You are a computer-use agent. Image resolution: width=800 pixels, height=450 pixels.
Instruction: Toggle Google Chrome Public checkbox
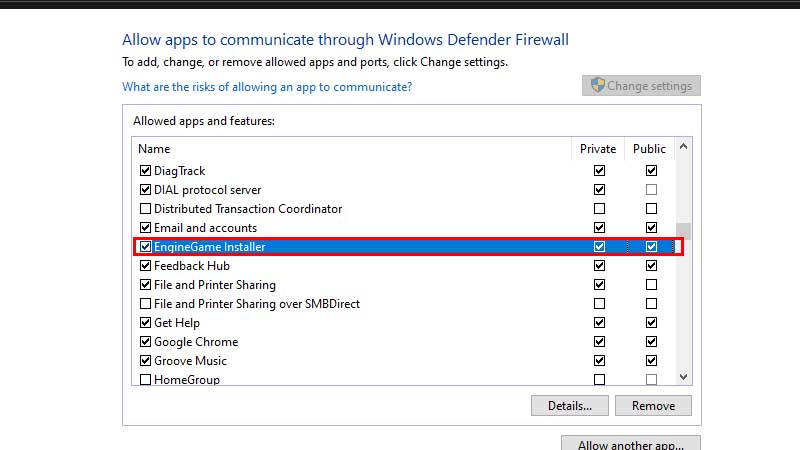(x=651, y=342)
